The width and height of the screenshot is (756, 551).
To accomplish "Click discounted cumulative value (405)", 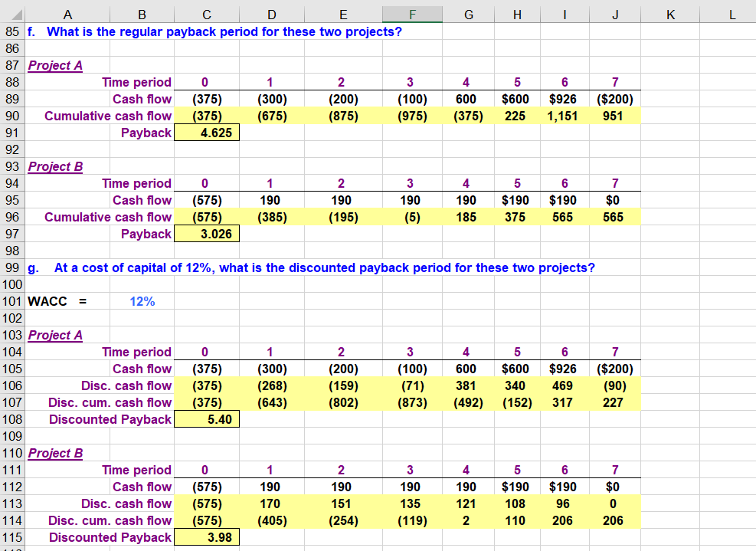I will pos(272,521).
